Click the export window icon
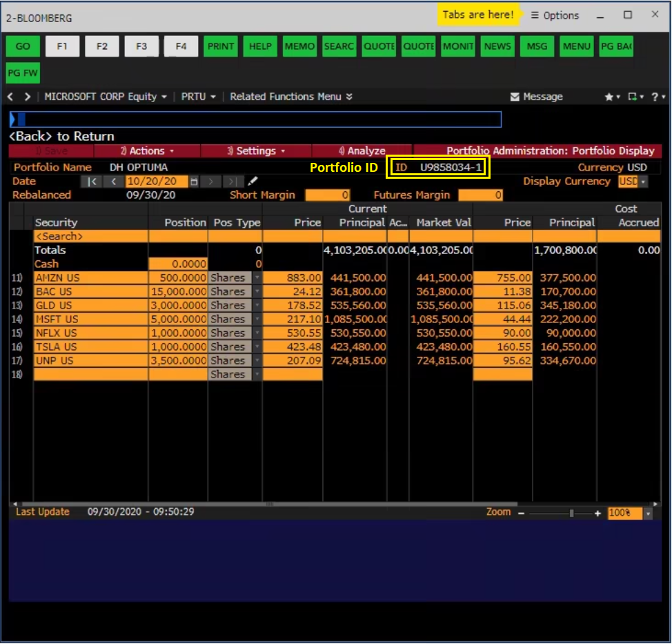The height and width of the screenshot is (644, 672). pos(635,97)
